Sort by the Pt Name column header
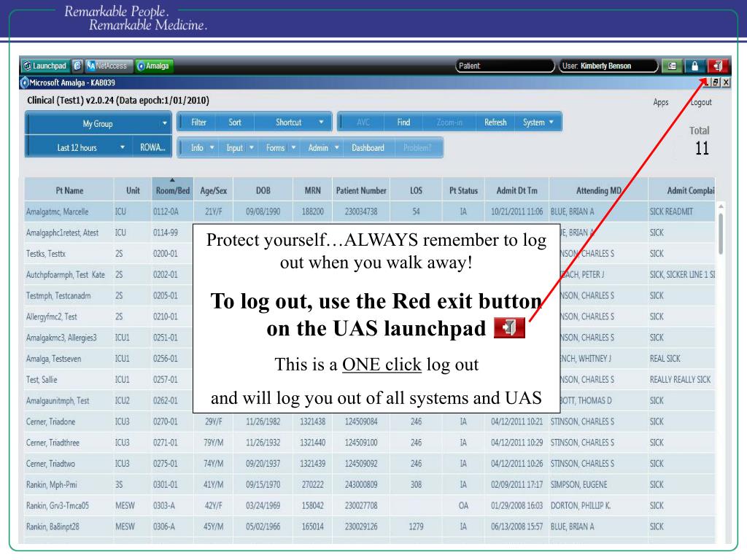Image resolution: width=747 pixels, height=560 pixels. click(69, 190)
